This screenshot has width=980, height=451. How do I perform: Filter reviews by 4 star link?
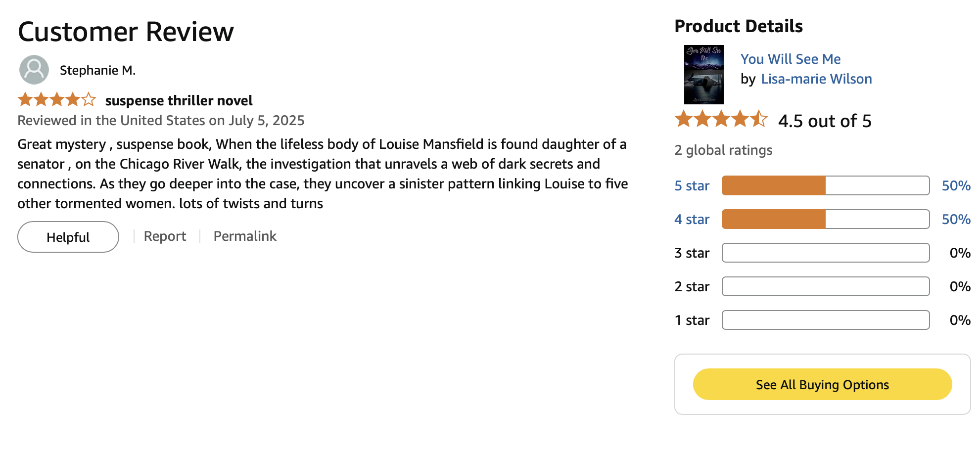click(692, 219)
